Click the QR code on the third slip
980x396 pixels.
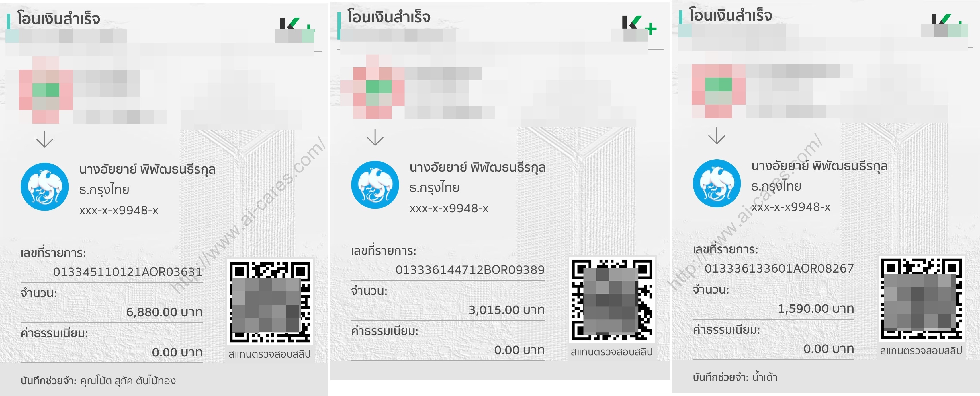922,298
